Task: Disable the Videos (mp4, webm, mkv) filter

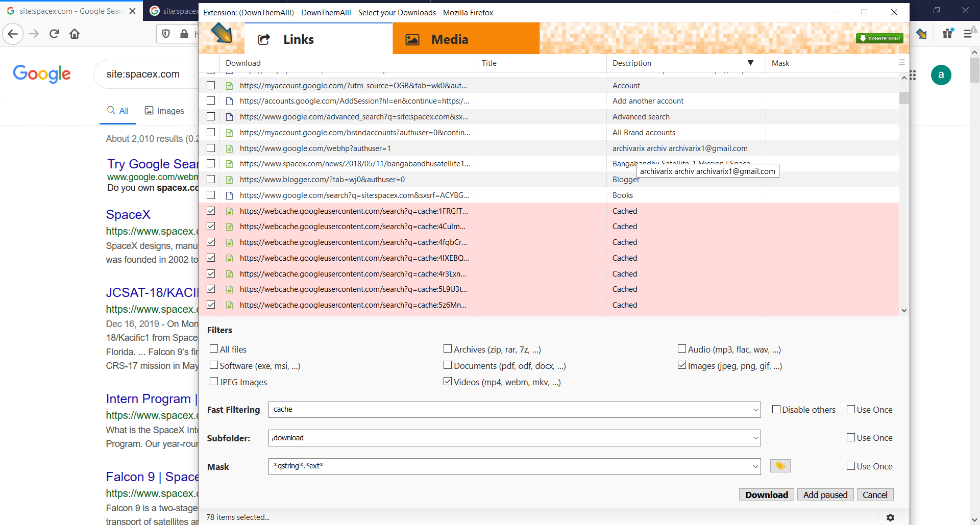Action: (x=448, y=382)
